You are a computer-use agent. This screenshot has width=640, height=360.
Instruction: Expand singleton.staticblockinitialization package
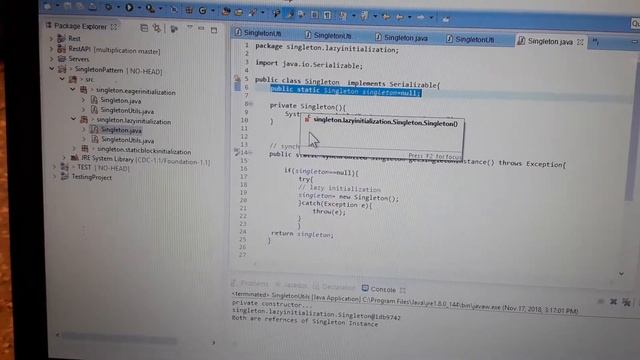[x=74, y=148]
